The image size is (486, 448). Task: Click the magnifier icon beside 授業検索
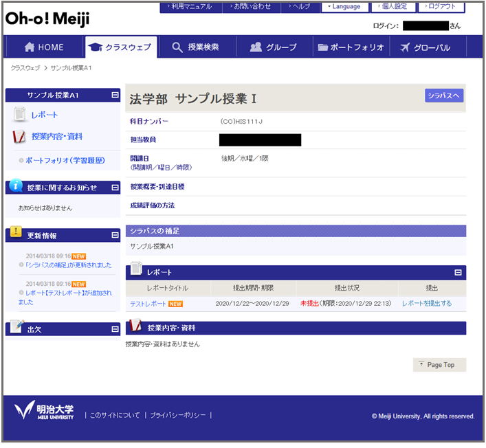pyautogui.click(x=177, y=47)
